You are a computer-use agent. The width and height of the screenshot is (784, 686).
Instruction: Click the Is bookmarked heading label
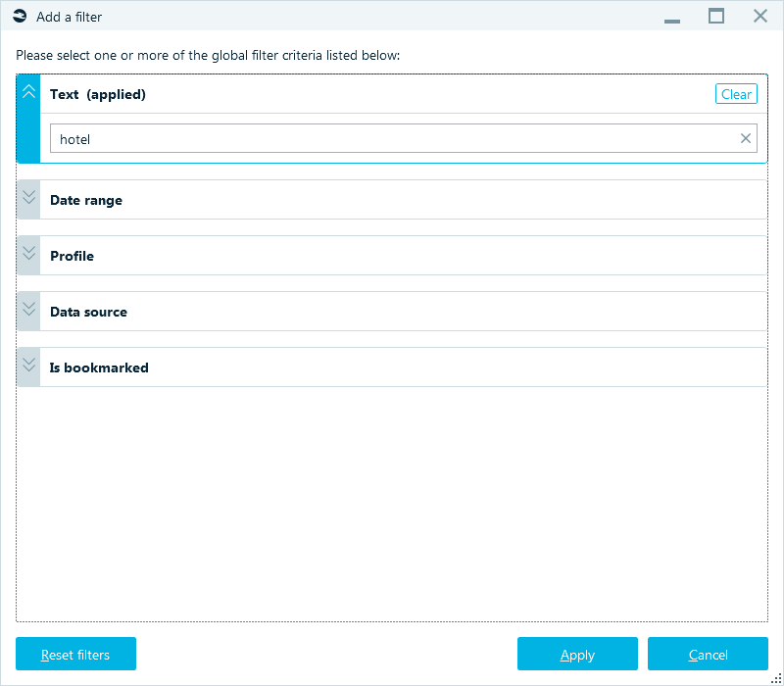click(99, 368)
